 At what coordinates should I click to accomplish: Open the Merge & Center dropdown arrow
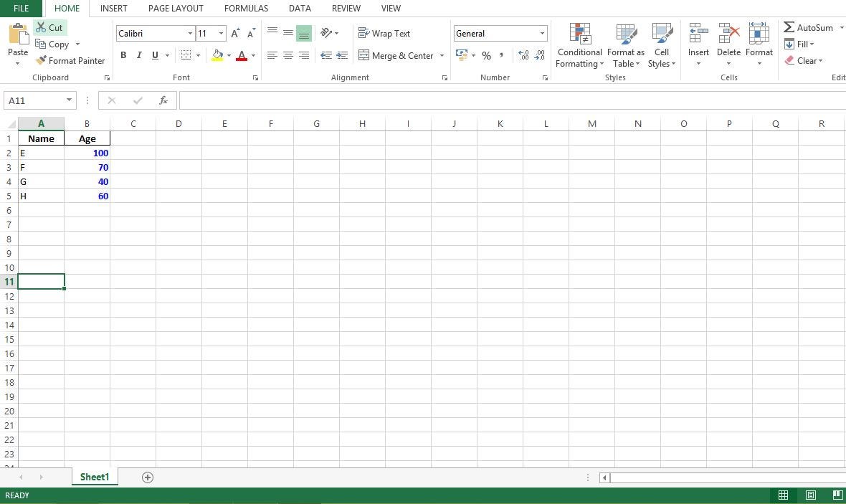(442, 56)
